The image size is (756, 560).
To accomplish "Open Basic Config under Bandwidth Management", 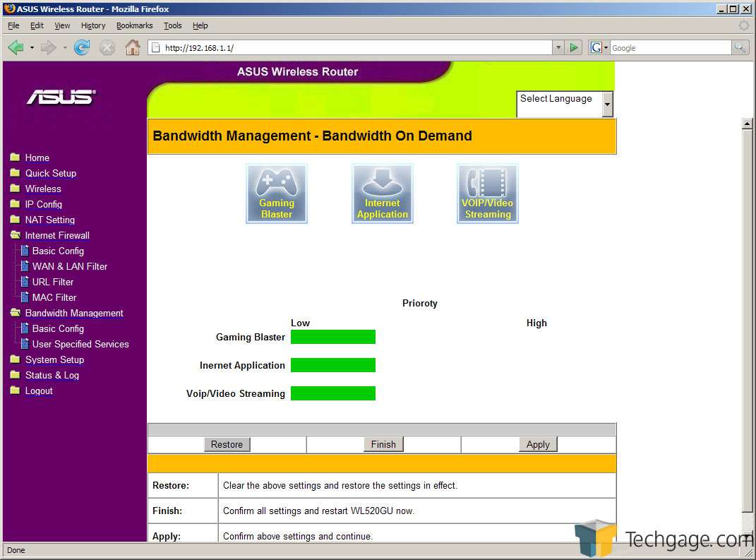I will pyautogui.click(x=58, y=328).
